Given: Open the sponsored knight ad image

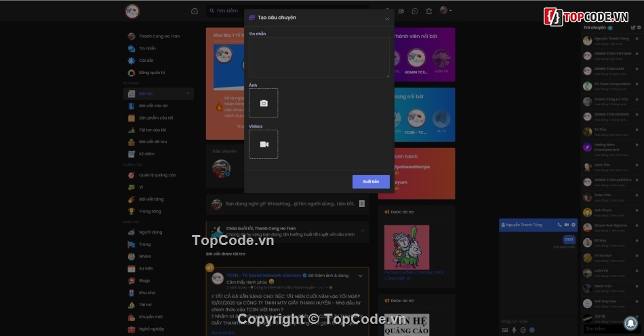Looking at the screenshot, I should point(407,248).
